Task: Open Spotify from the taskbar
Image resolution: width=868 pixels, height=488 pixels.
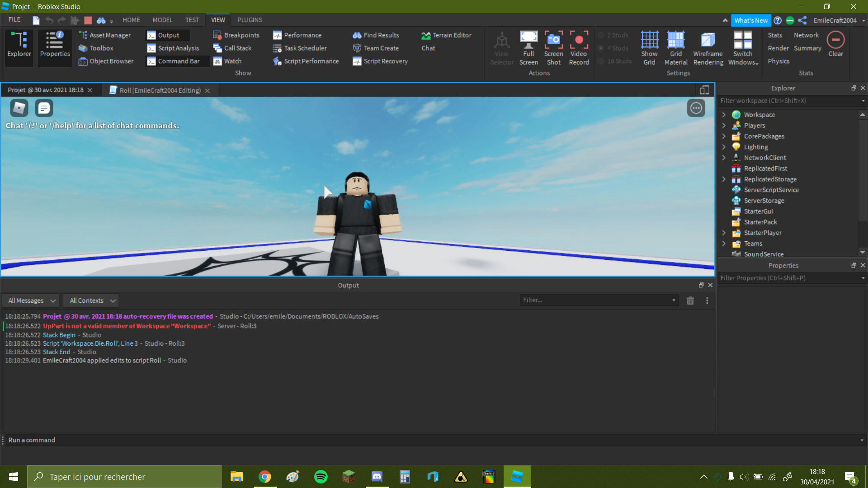Action: [x=321, y=477]
